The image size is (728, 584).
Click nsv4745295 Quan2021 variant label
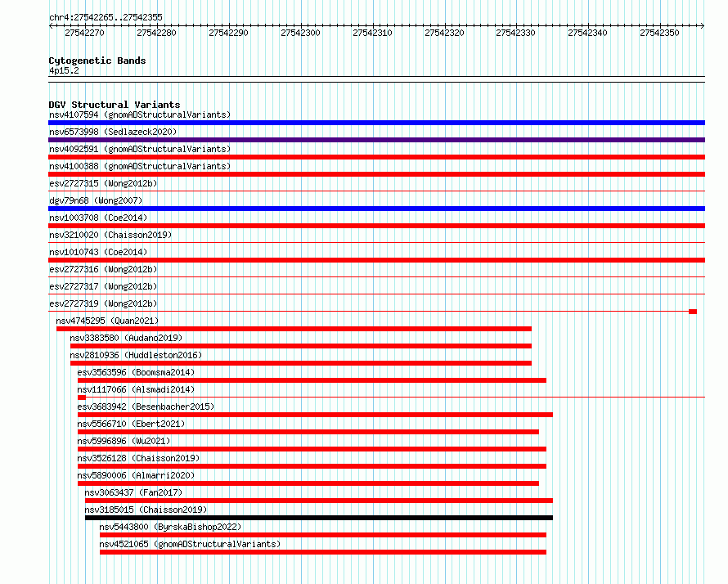(x=107, y=321)
